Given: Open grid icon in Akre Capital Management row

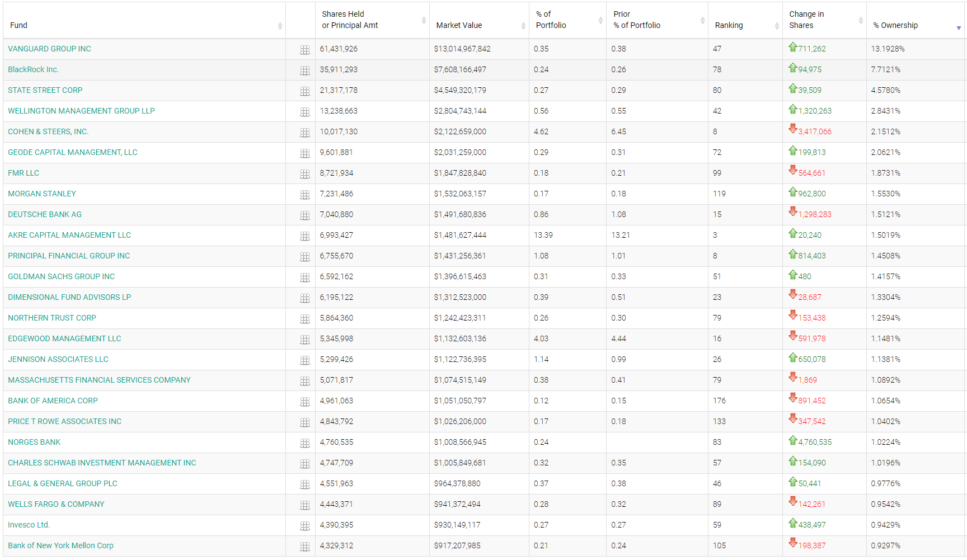Looking at the screenshot, I should pyautogui.click(x=305, y=236).
